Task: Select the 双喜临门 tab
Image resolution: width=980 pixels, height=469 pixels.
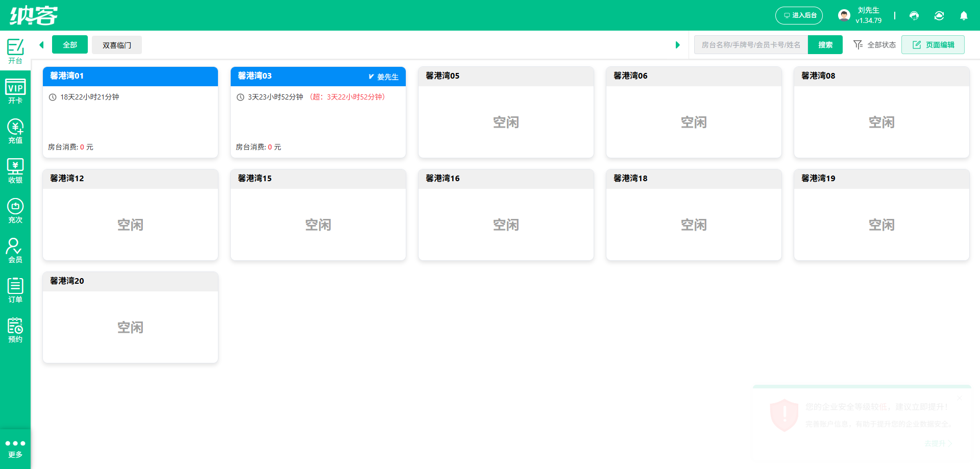Action: click(117, 45)
